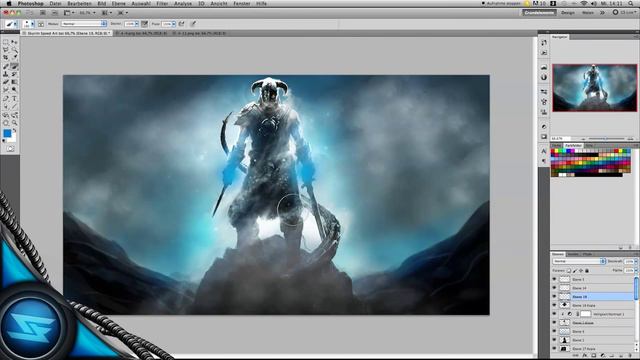Toggle Quick Mask mode
The width and height of the screenshot is (640, 360).
10,149
